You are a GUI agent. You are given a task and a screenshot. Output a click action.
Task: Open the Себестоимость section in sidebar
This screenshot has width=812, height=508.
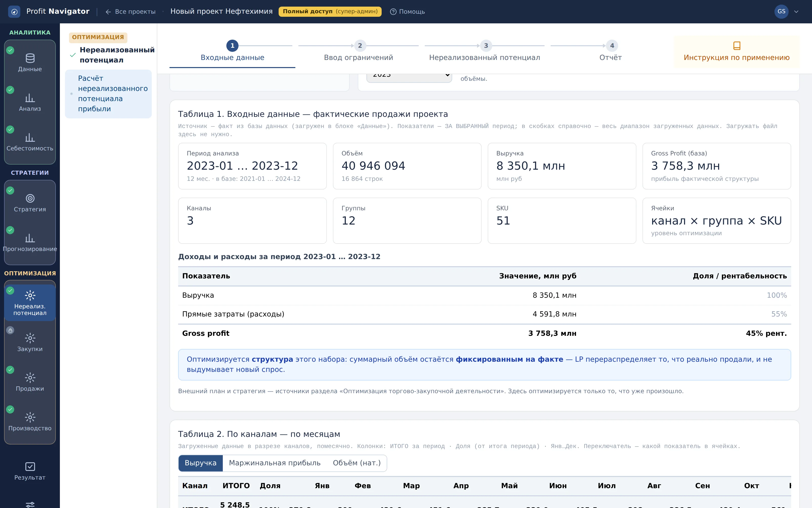click(30, 142)
